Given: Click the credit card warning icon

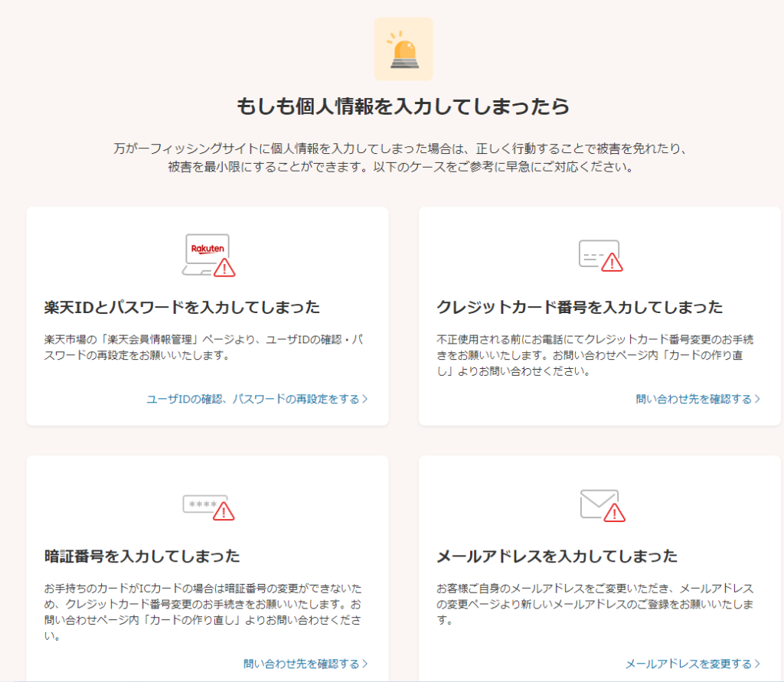Looking at the screenshot, I should [x=600, y=255].
